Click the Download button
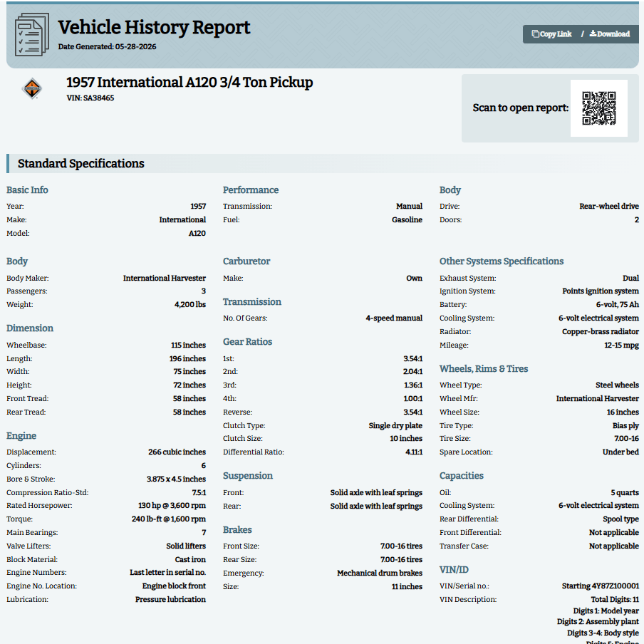This screenshot has height=644, width=644. [610, 34]
